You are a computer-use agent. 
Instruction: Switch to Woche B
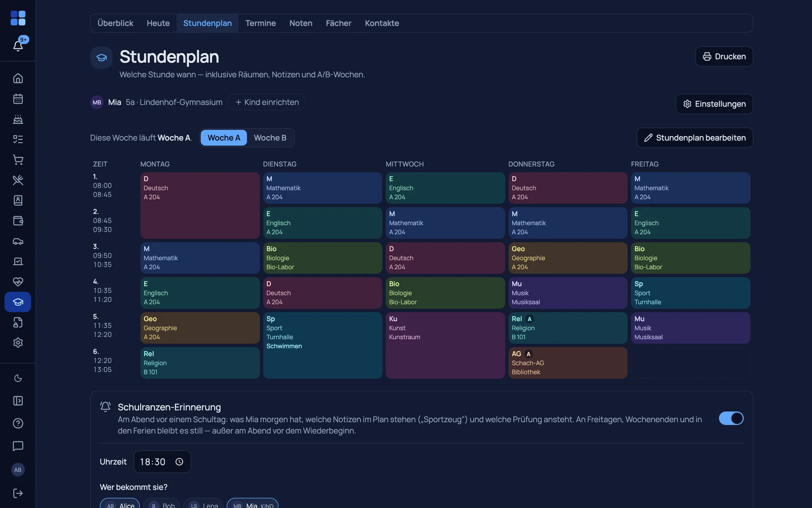coord(270,138)
